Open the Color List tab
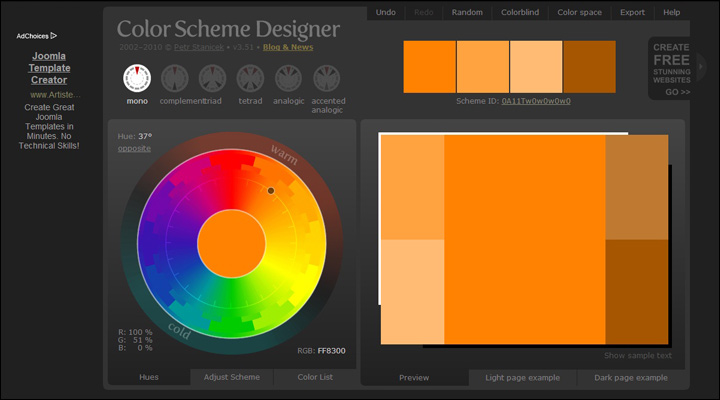The width and height of the screenshot is (720, 400). point(314,377)
